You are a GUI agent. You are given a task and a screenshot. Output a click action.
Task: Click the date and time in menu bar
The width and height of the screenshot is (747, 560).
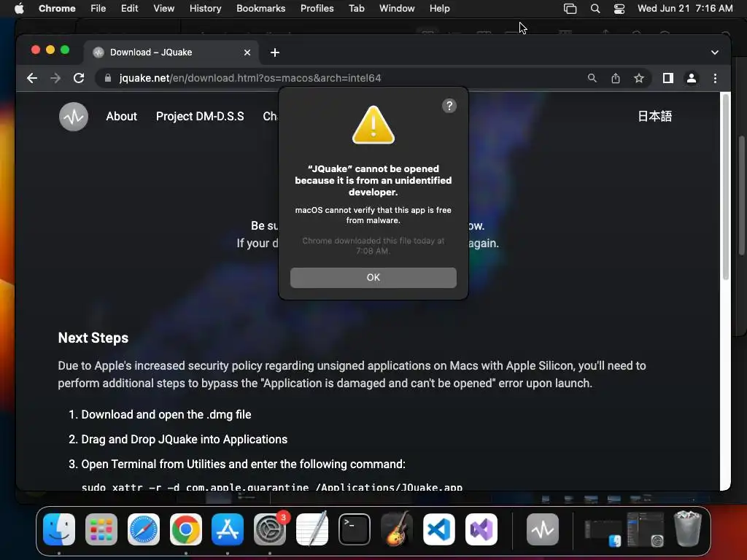[685, 9]
